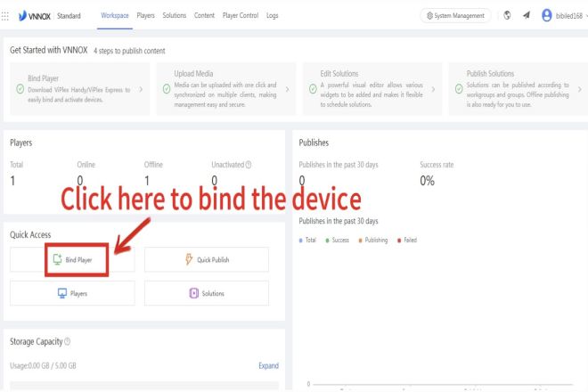
Task: Click the Publish Solutions step check icon
Action: point(459,89)
